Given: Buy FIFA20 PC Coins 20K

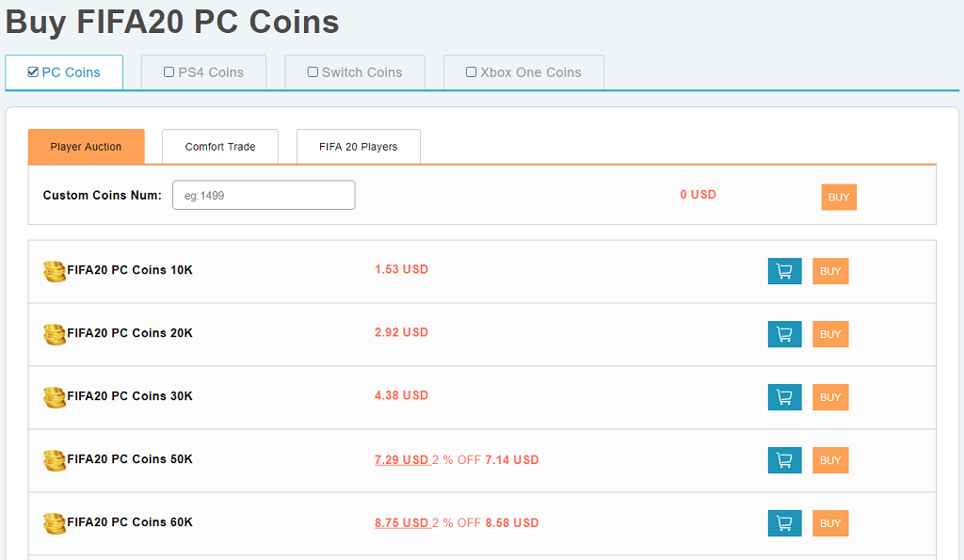Looking at the screenshot, I should click(x=830, y=334).
